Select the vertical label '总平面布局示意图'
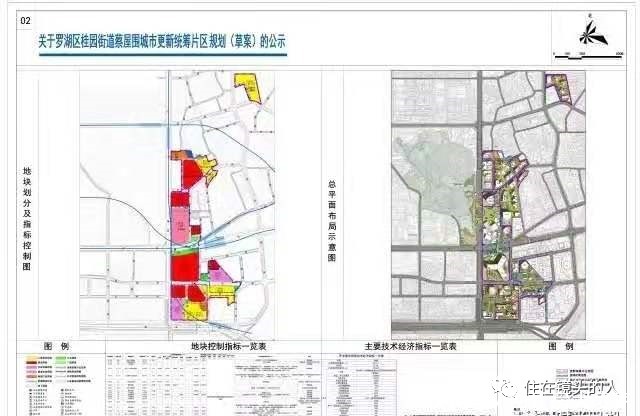This screenshot has width=640, height=416. [x=332, y=221]
